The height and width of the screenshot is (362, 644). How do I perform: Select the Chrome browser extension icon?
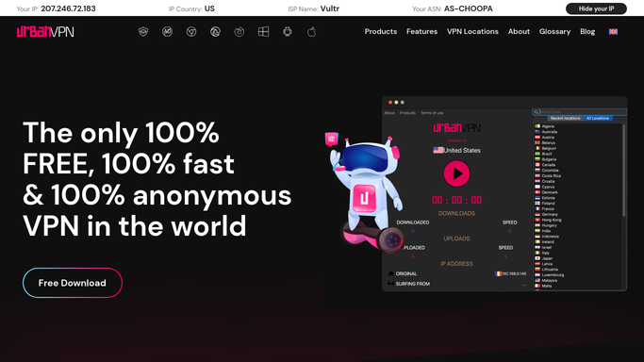191,32
